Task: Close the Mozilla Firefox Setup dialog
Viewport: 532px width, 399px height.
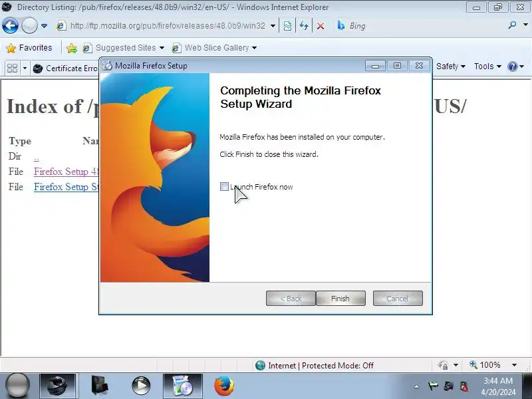Action: click(420, 65)
